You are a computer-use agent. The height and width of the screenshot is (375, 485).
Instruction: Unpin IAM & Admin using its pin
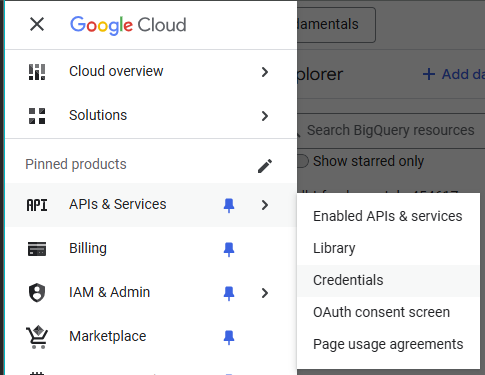[229, 293]
